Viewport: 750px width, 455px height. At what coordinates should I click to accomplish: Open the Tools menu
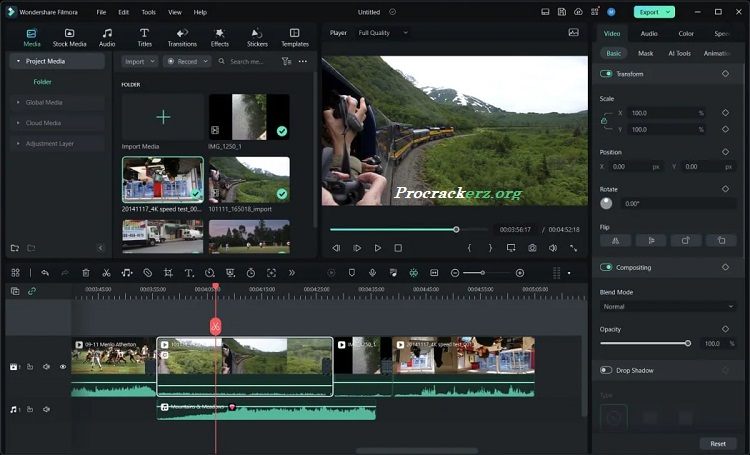(148, 12)
